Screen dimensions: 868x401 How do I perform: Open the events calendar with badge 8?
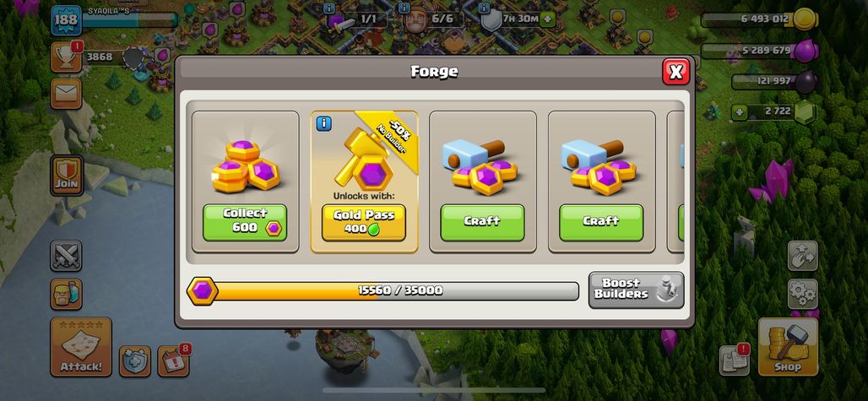coord(173,361)
